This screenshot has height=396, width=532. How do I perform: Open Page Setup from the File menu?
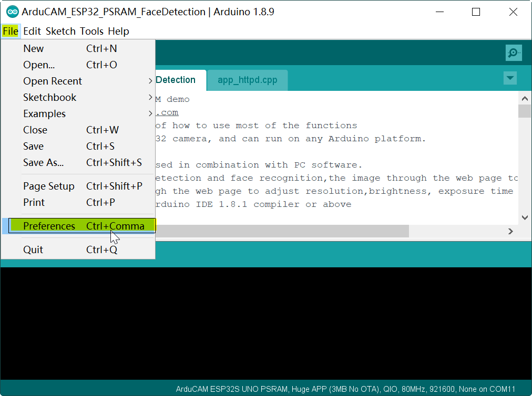pyautogui.click(x=78, y=186)
